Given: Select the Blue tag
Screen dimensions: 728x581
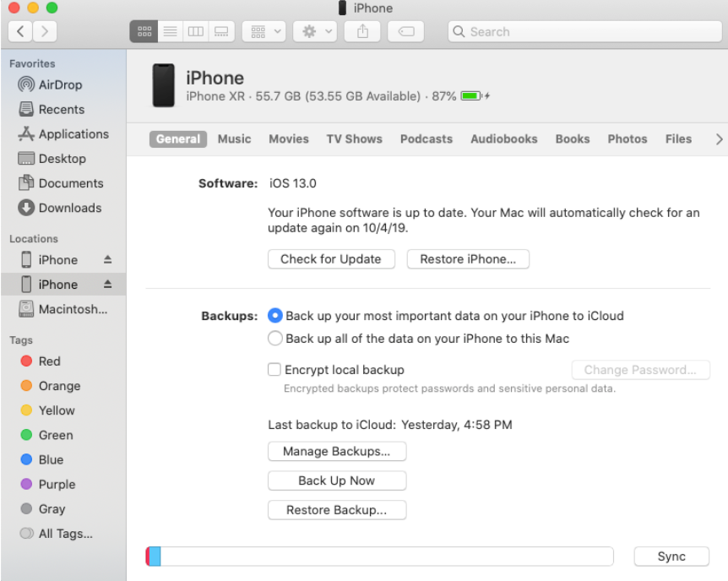Looking at the screenshot, I should tap(63, 459).
